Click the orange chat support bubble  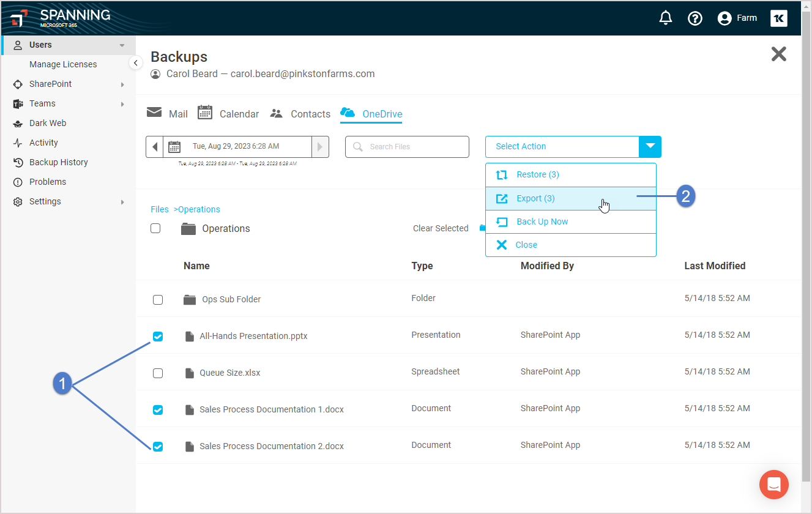[773, 485]
